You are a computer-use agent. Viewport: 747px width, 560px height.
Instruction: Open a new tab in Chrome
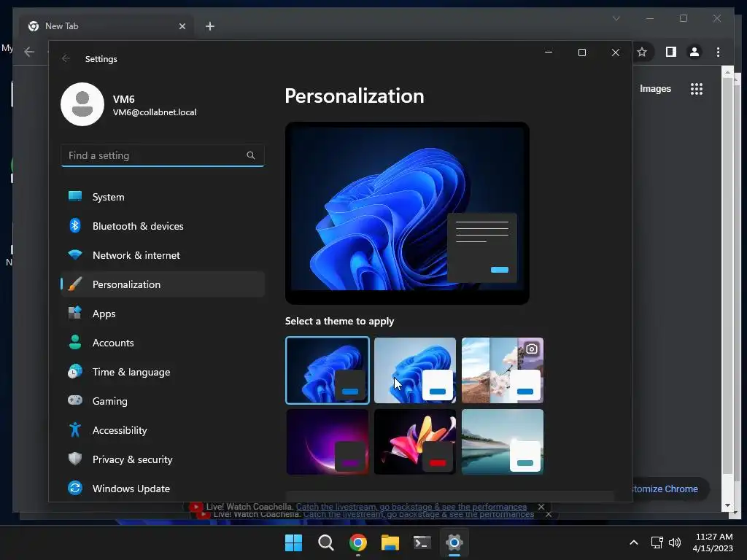pyautogui.click(x=210, y=26)
